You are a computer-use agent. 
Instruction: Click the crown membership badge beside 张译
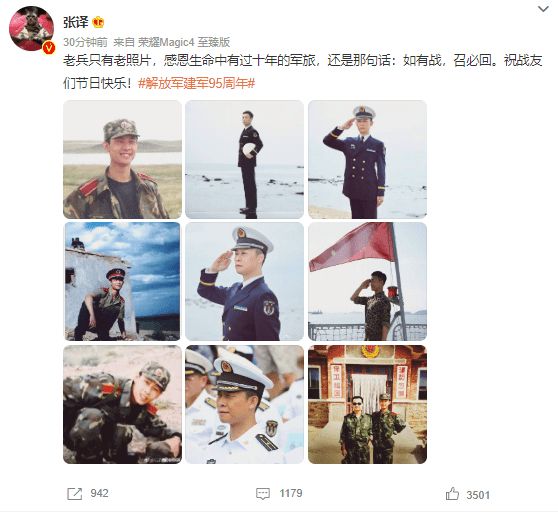coord(98,23)
